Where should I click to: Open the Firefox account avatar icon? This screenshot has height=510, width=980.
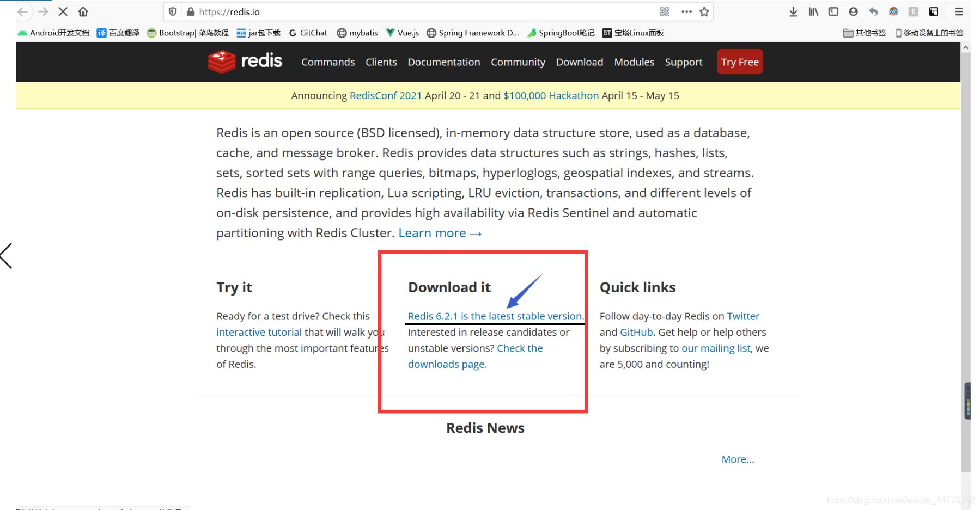[x=854, y=11]
